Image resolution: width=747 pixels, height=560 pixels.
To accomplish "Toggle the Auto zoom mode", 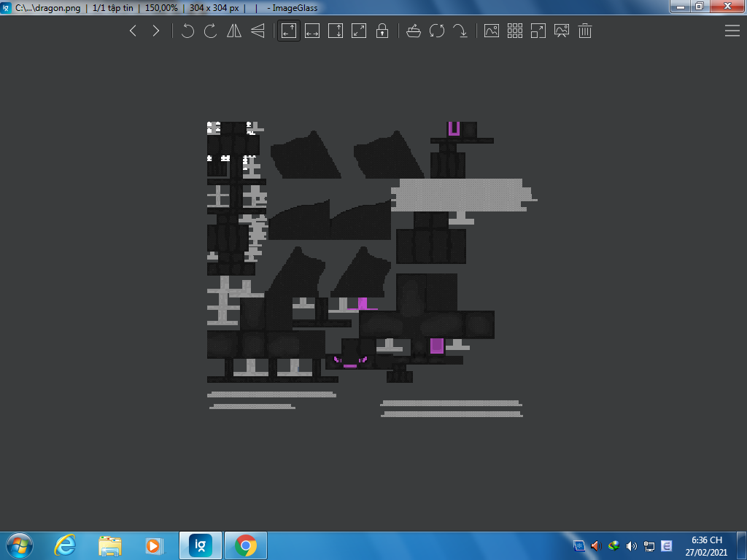I will pos(289,31).
